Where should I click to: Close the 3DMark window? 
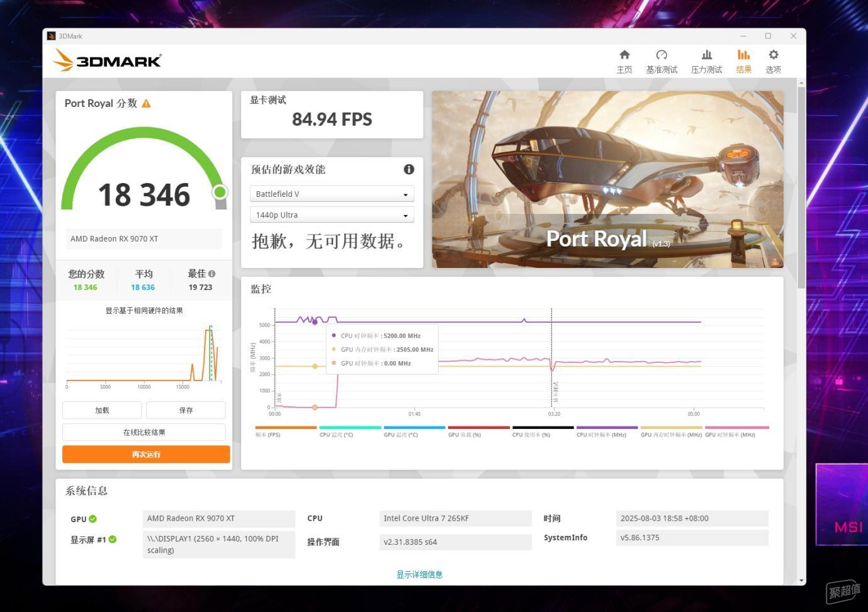point(793,36)
